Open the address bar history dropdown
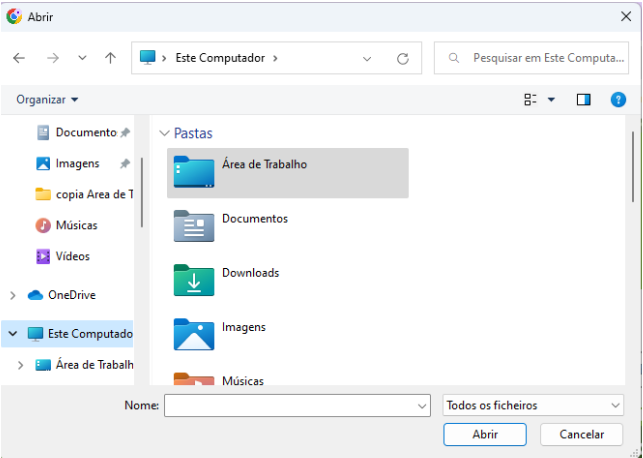The height and width of the screenshot is (458, 643). tap(367, 58)
